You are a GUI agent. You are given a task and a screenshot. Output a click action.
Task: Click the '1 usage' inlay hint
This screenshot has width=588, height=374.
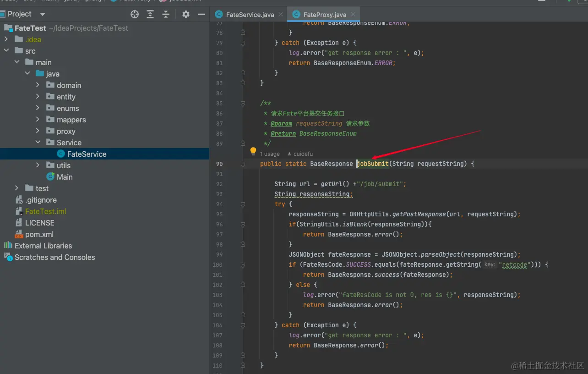(x=270, y=154)
